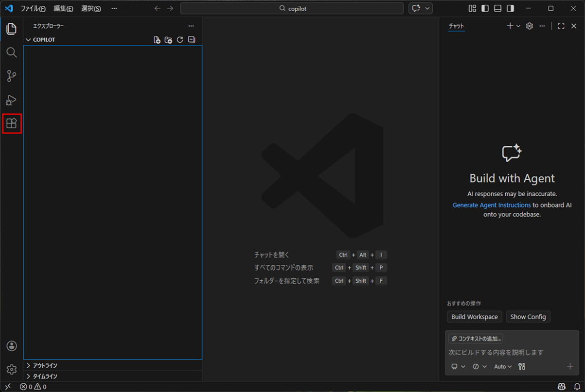Screen dimensions: 585x392
Task: Click the New Folder icon in Explorer
Action: (168, 39)
